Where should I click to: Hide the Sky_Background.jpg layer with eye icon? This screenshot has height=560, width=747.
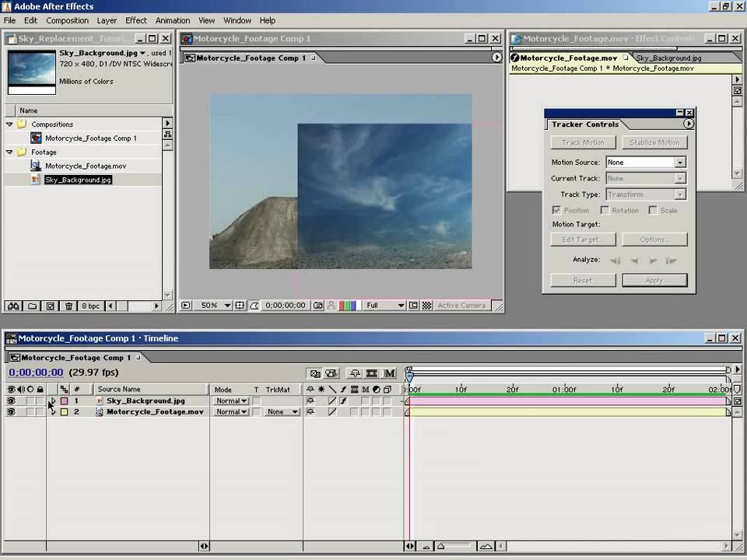click(11, 401)
